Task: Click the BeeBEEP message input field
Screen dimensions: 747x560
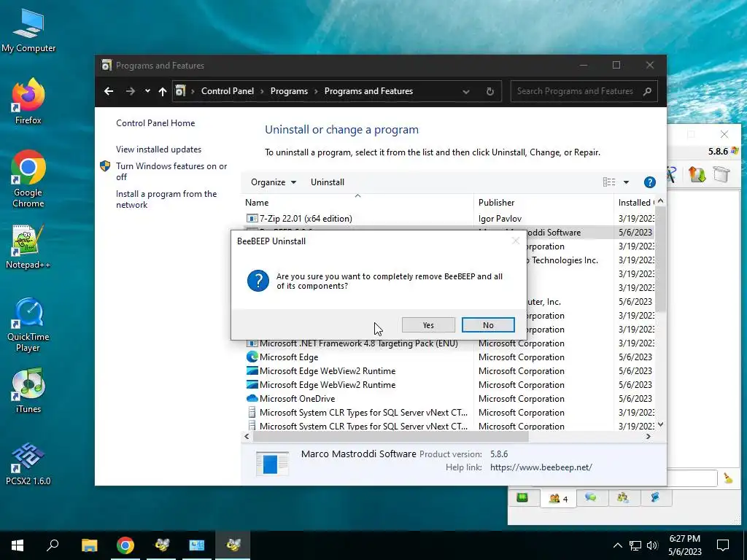Action: pyautogui.click(x=692, y=478)
